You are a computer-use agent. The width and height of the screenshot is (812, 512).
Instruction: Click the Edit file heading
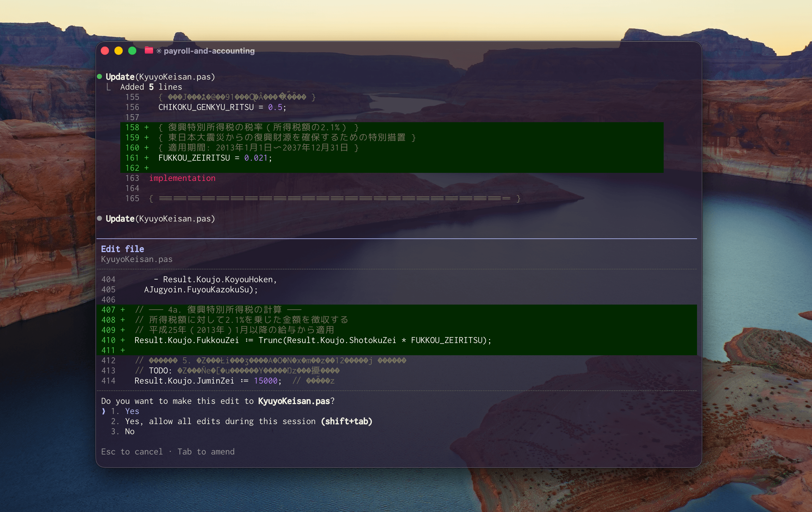pyautogui.click(x=122, y=249)
